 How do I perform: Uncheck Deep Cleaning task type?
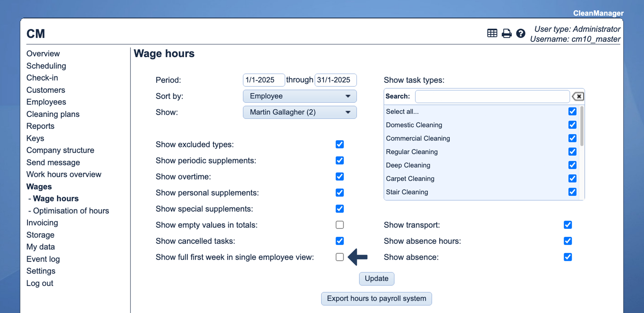572,165
